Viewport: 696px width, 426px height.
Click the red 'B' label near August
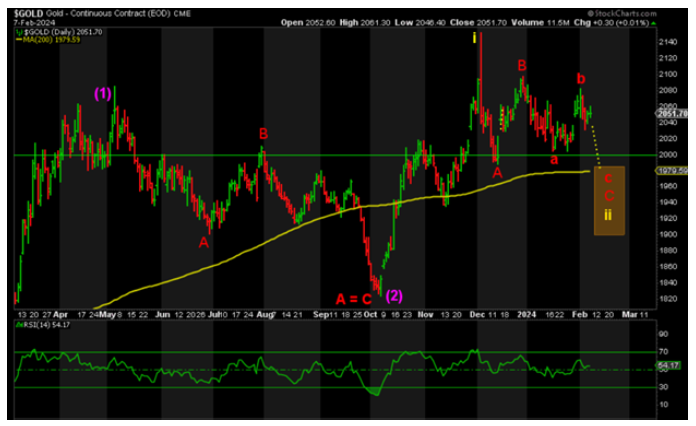263,133
